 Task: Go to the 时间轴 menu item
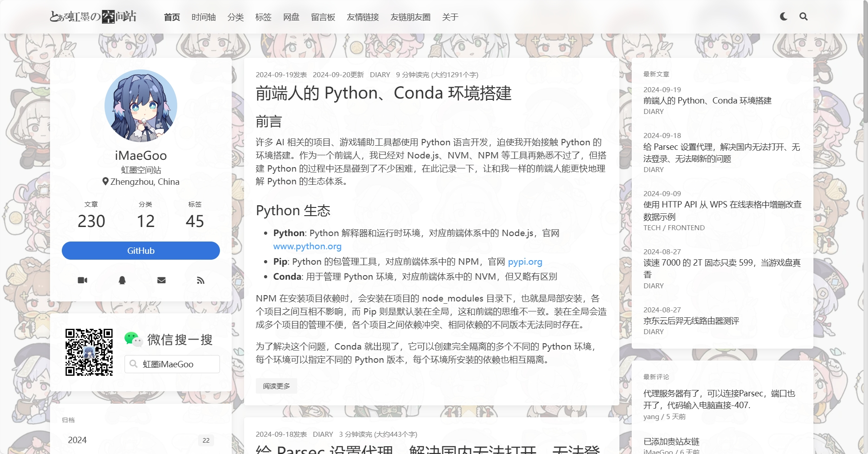pos(203,17)
